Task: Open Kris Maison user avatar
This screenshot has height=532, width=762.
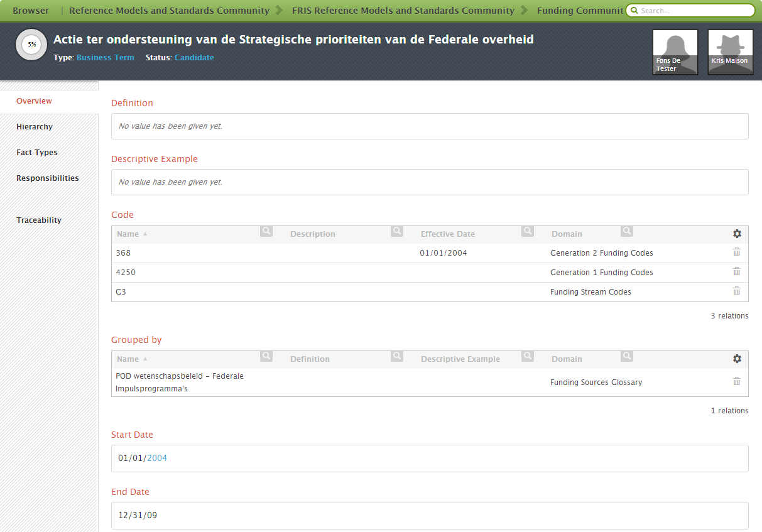Action: [x=731, y=52]
